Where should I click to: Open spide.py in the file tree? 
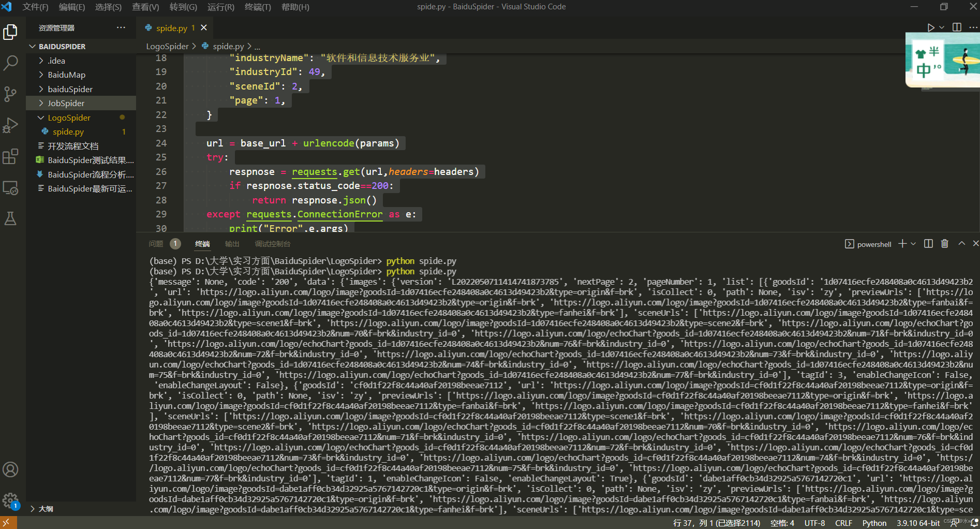(x=81, y=131)
